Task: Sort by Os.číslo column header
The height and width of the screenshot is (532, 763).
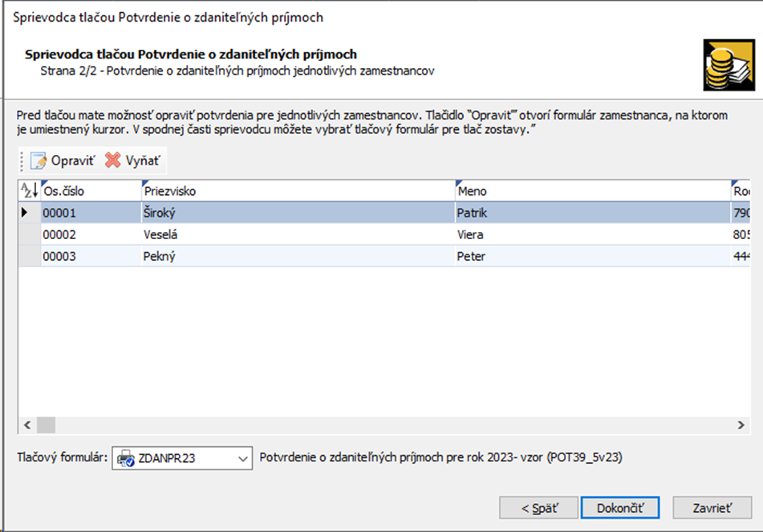Action: (x=88, y=191)
